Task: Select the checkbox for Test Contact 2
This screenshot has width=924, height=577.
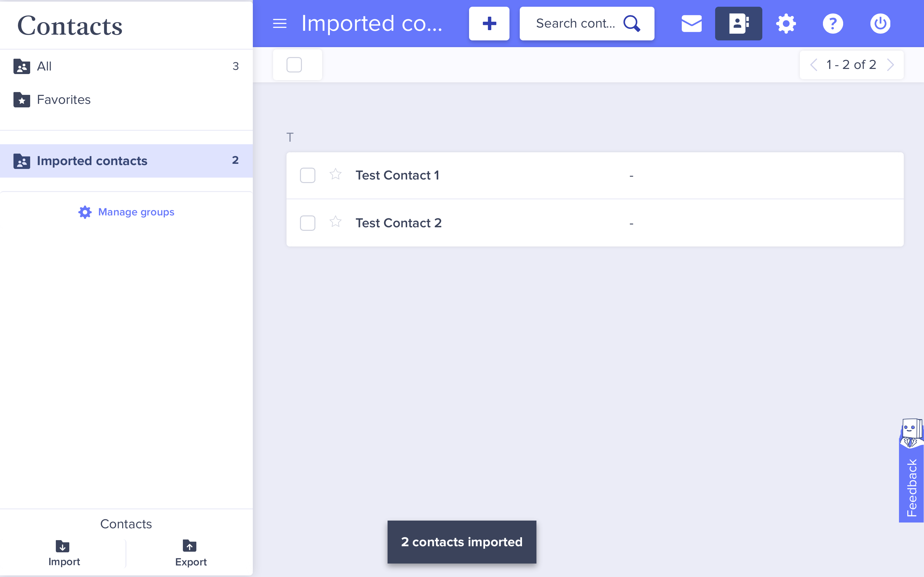Action: click(x=307, y=223)
